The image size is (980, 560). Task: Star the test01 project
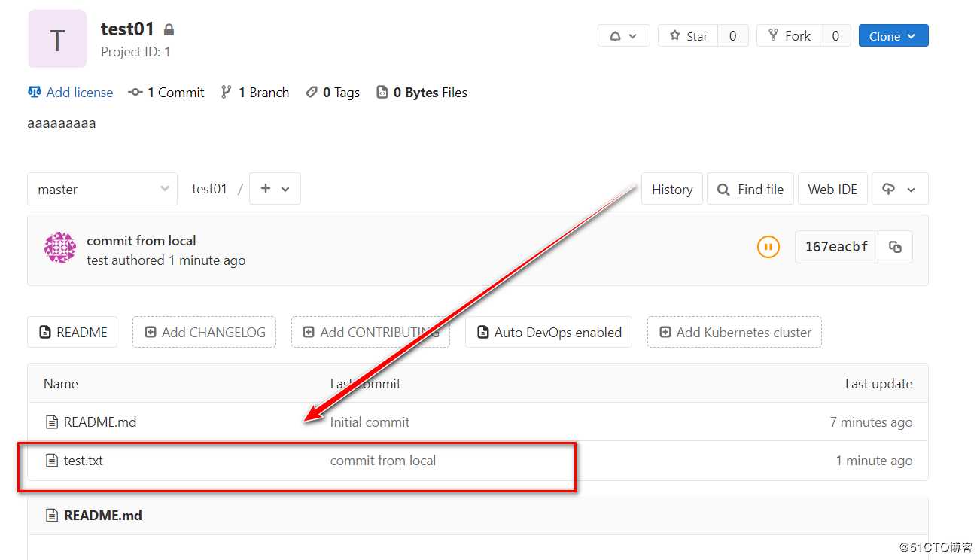coord(688,36)
